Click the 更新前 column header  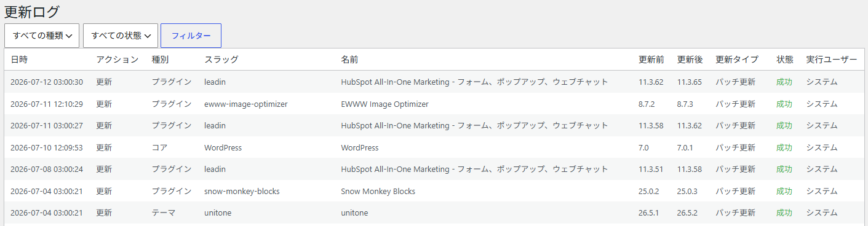(651, 60)
